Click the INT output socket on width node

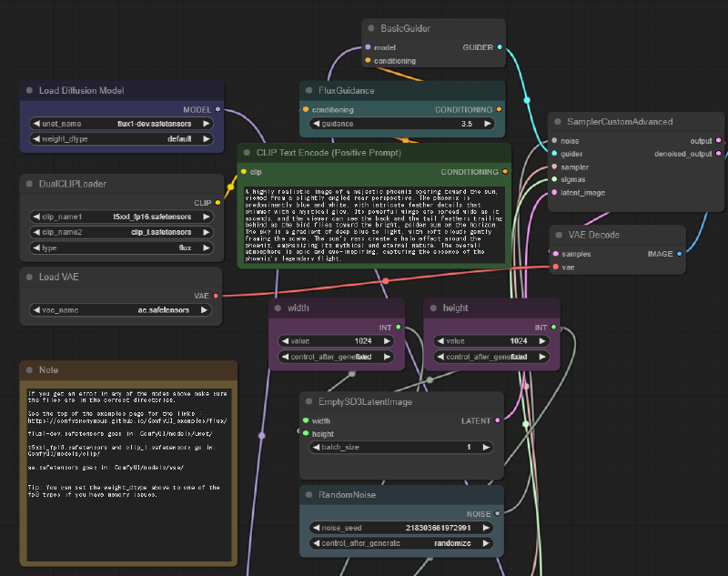pos(399,328)
